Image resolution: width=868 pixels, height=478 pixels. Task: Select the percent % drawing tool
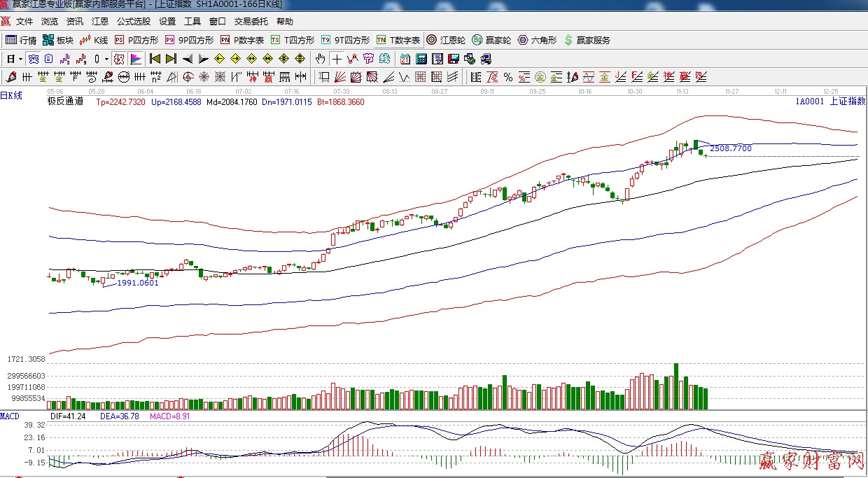(x=507, y=77)
